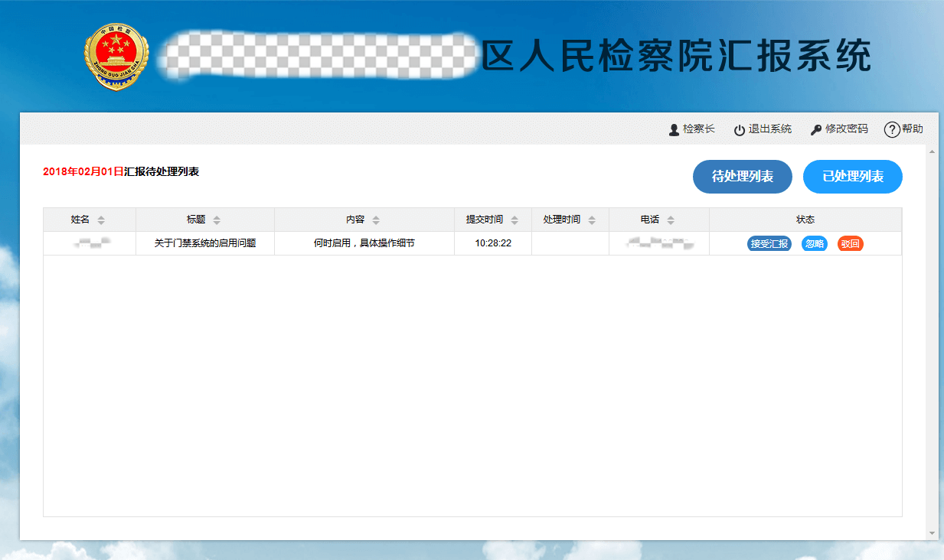Click the 驳回 reject button
The height and width of the screenshot is (560, 944).
pyautogui.click(x=851, y=244)
